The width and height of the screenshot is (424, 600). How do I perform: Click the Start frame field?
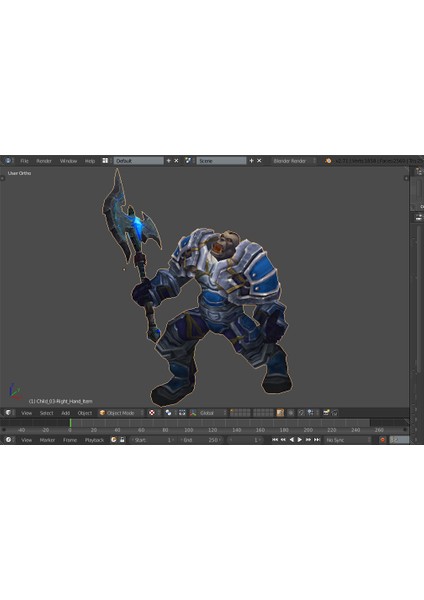[x=153, y=440]
